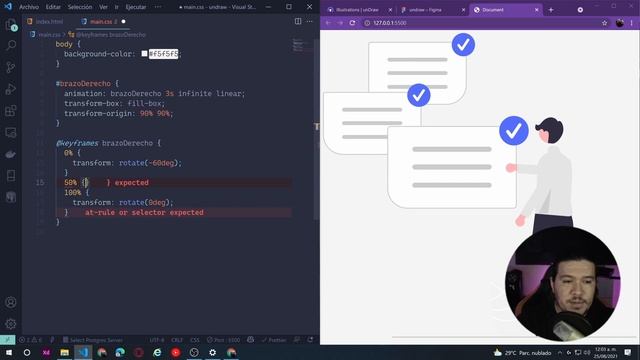Change CRLF line ending in status bar
640x360 pixels.
(177, 340)
